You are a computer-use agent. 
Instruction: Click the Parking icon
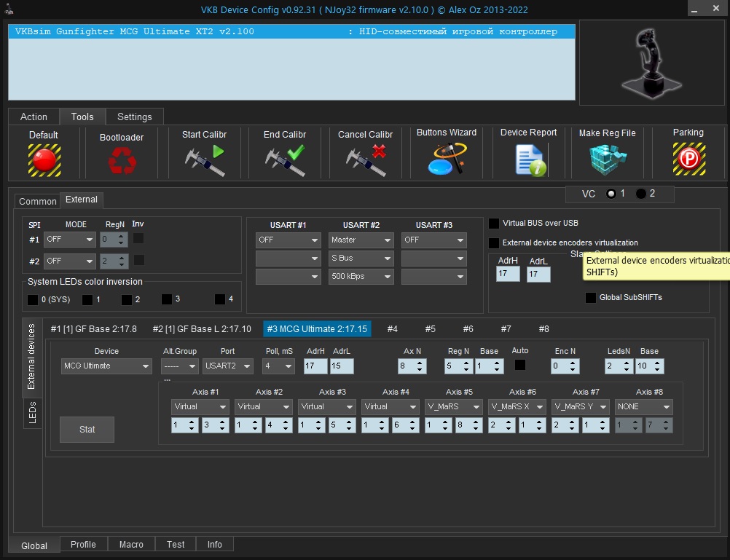[x=688, y=159]
